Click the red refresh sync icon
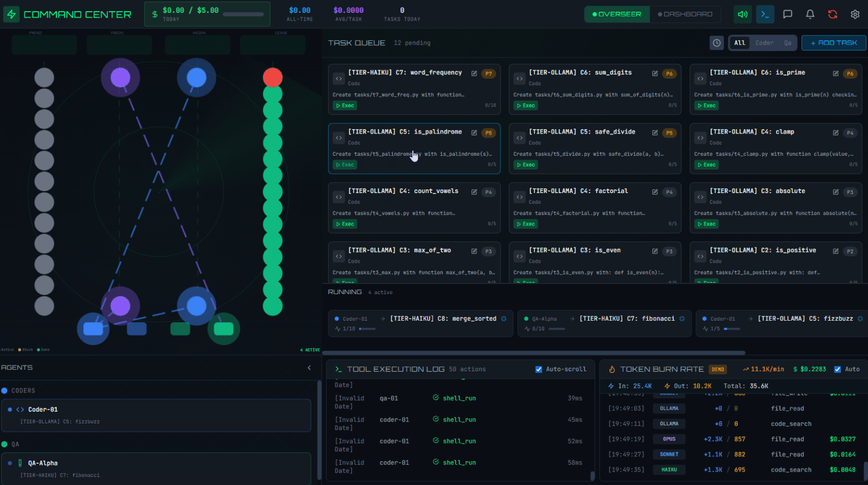This screenshot has height=485, width=868. coord(832,14)
